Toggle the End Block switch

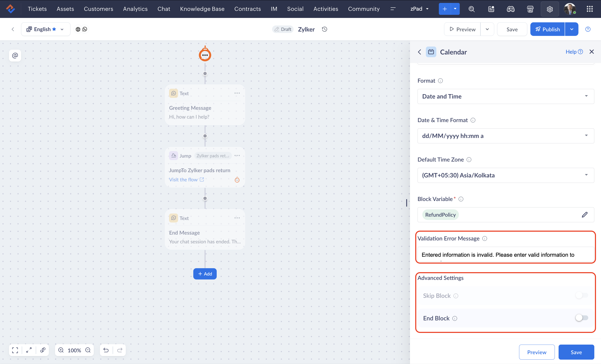click(582, 318)
